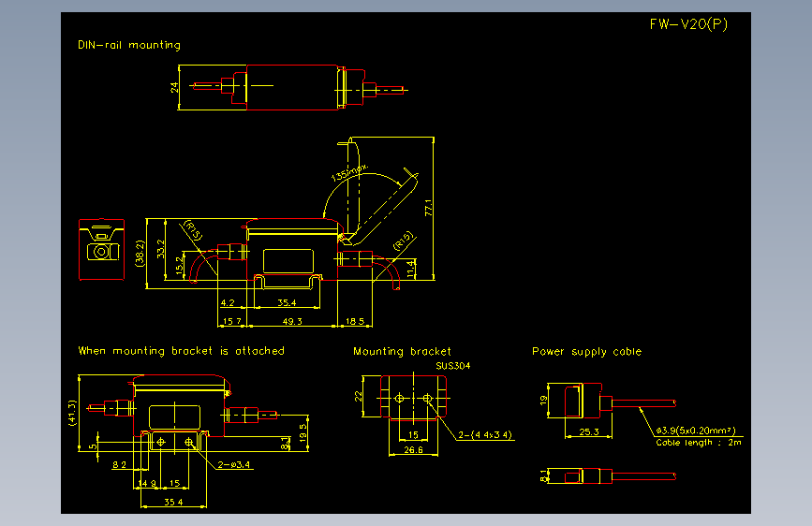The image size is (812, 526).
Task: Select 'When mounting bracket is attached' heading
Action: point(182,351)
